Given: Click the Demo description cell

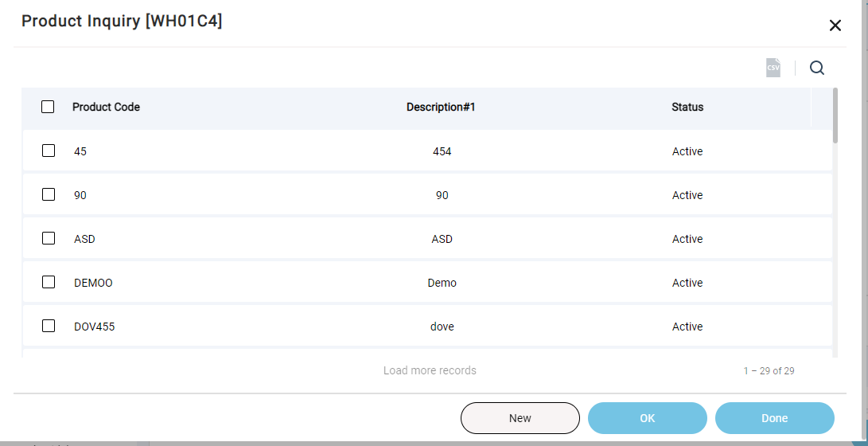Looking at the screenshot, I should [442, 283].
